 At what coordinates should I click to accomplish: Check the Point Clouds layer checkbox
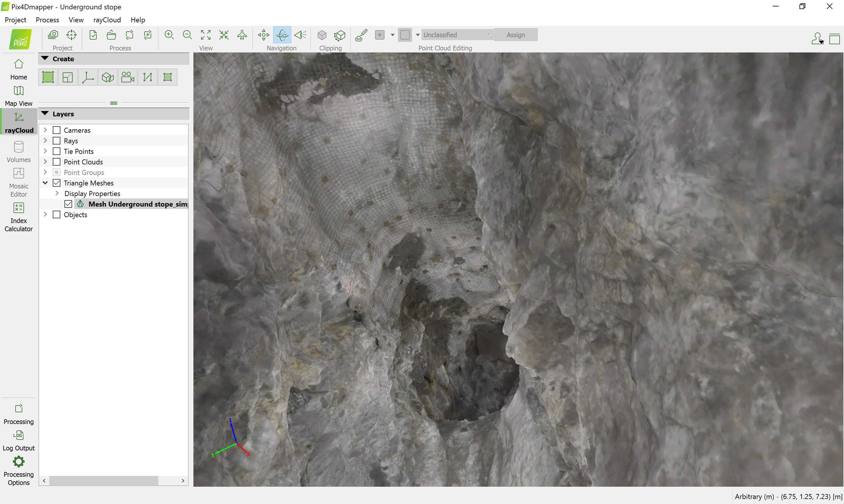(x=57, y=162)
